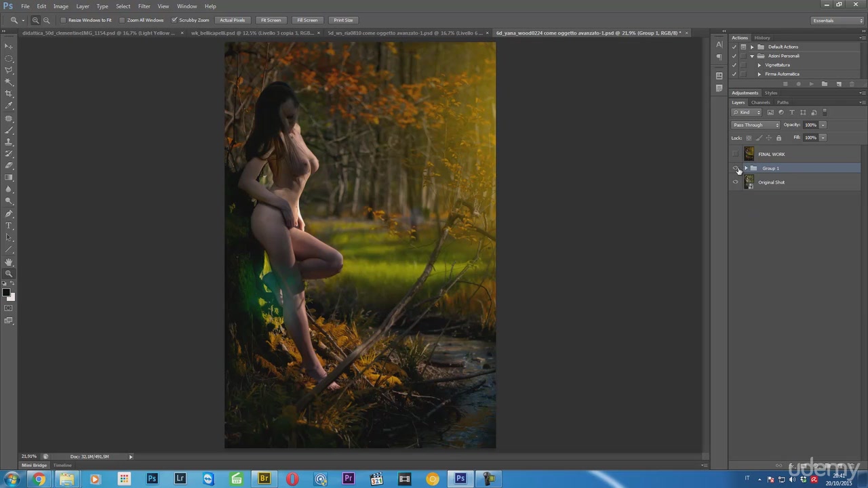Select the Move tool
The height and width of the screenshot is (488, 868).
(9, 45)
